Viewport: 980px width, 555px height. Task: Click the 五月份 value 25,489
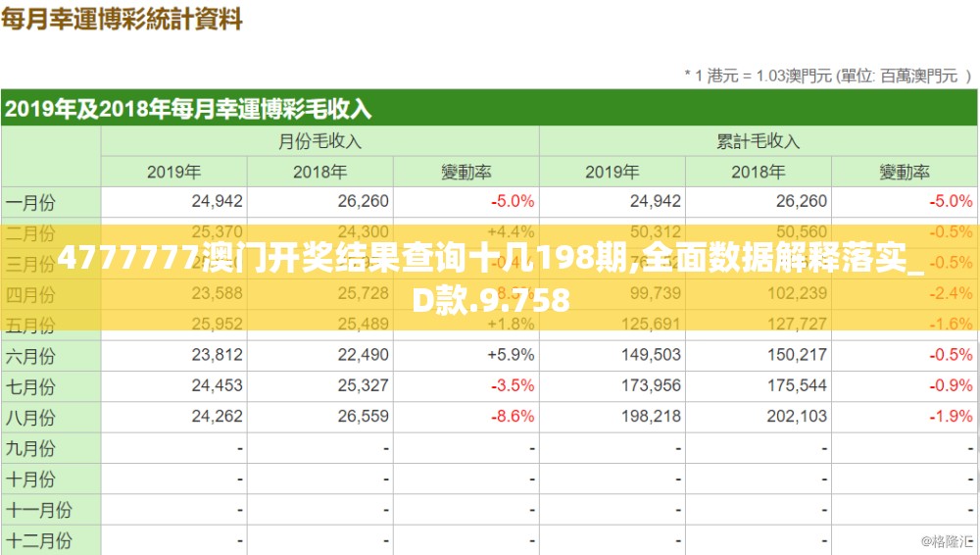click(x=364, y=325)
